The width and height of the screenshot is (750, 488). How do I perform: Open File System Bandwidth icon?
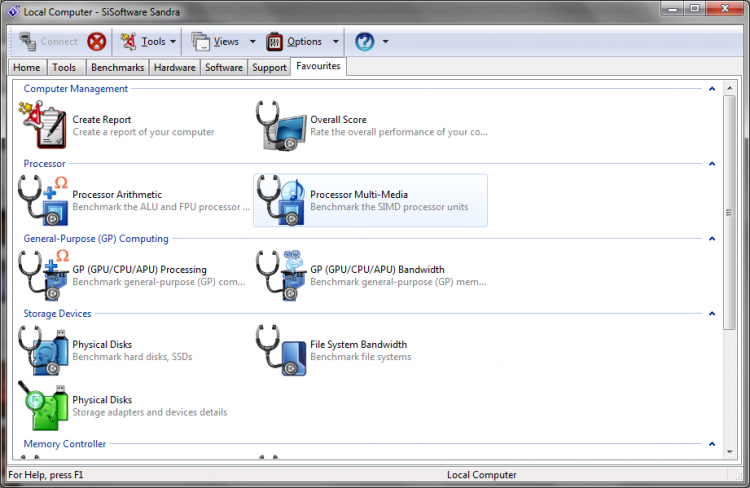click(281, 350)
